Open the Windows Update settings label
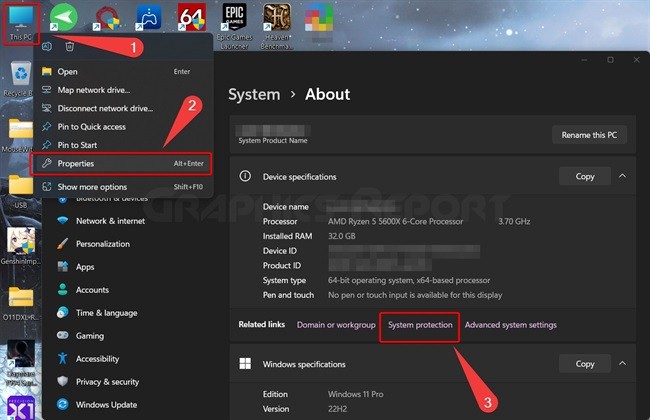This screenshot has width=650, height=420. 107,405
